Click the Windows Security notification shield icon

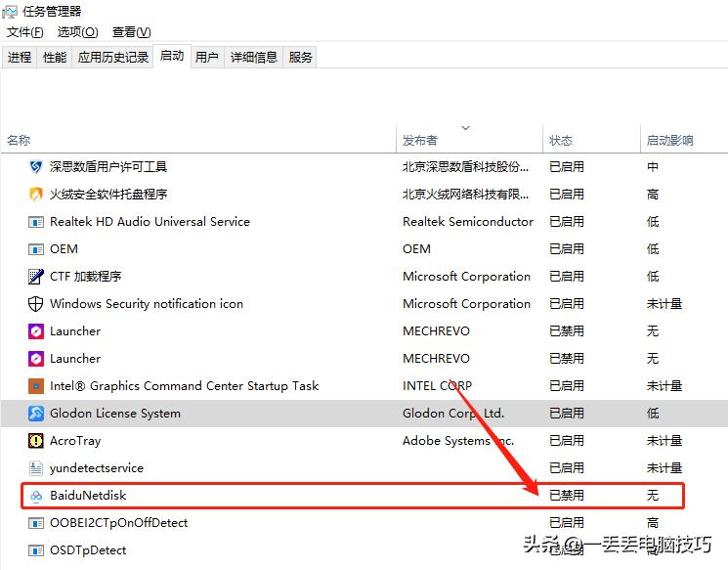[x=36, y=304]
